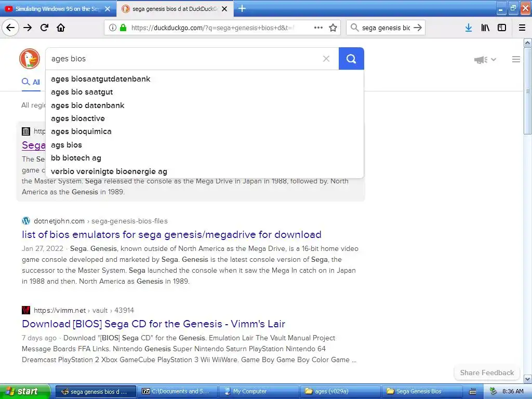Open the Library bookmarks and history icon
Image resolution: width=532 pixels, height=399 pixels.
(x=485, y=28)
